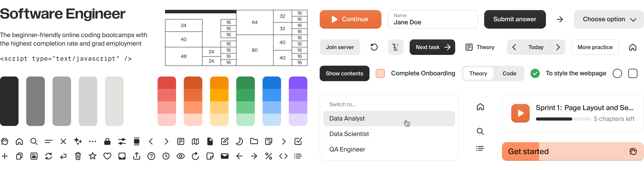Select Data Scientist from the dropdown

[x=349, y=134]
